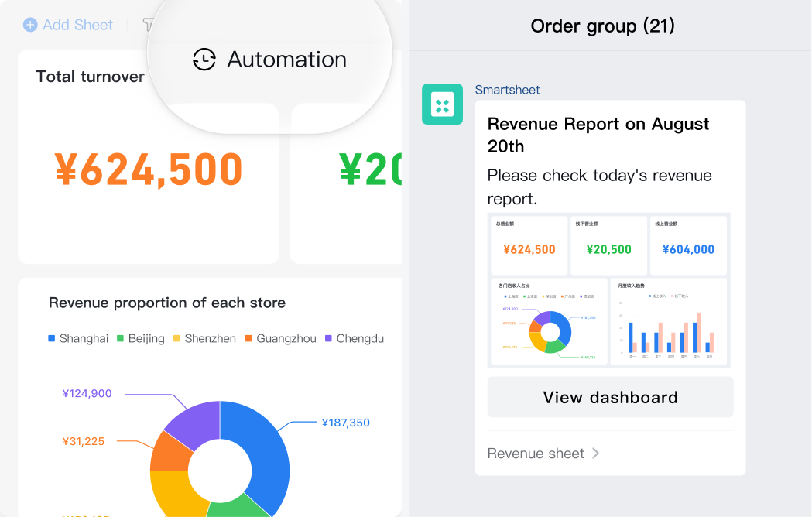812x517 pixels.
Task: Click the ¥624,500 total turnover value
Action: click(149, 169)
